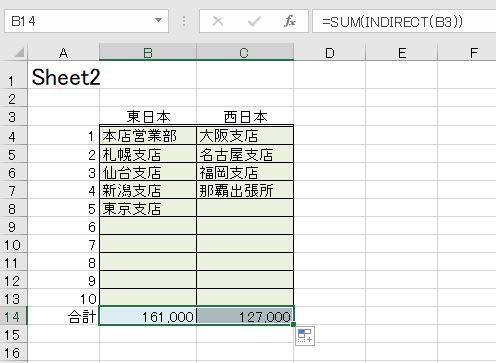
Task: Select row 7 header
Action: pos(13,190)
